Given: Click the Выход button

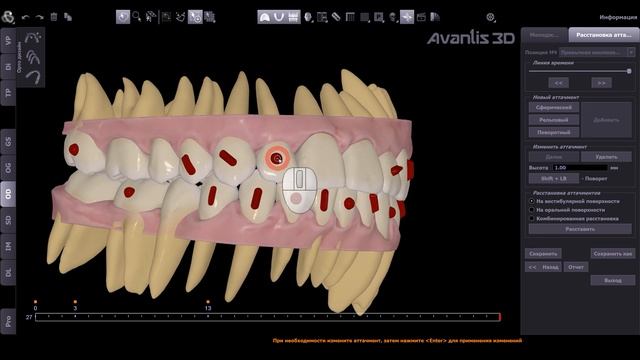Looking at the screenshot, I should [613, 280].
